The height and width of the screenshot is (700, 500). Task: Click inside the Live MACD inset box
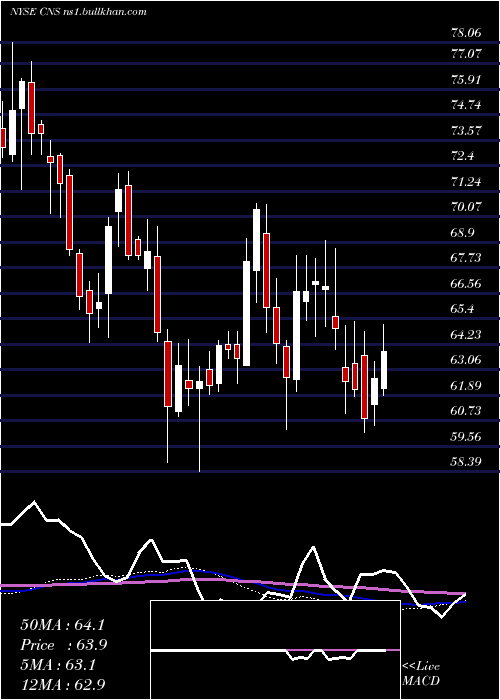pos(275,650)
